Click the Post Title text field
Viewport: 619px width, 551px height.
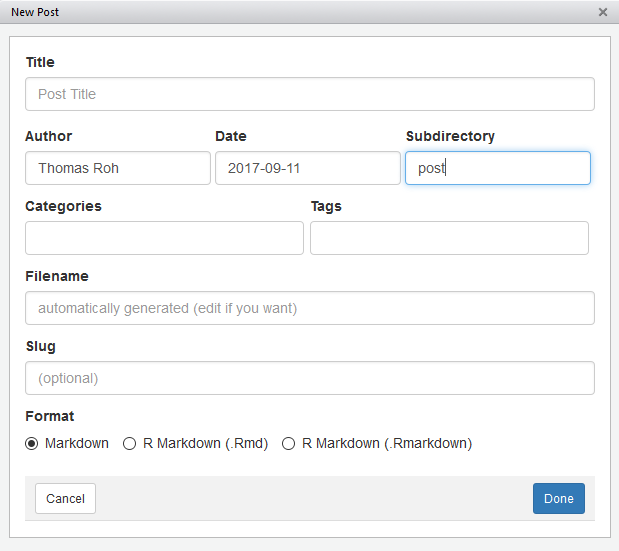tap(310, 94)
